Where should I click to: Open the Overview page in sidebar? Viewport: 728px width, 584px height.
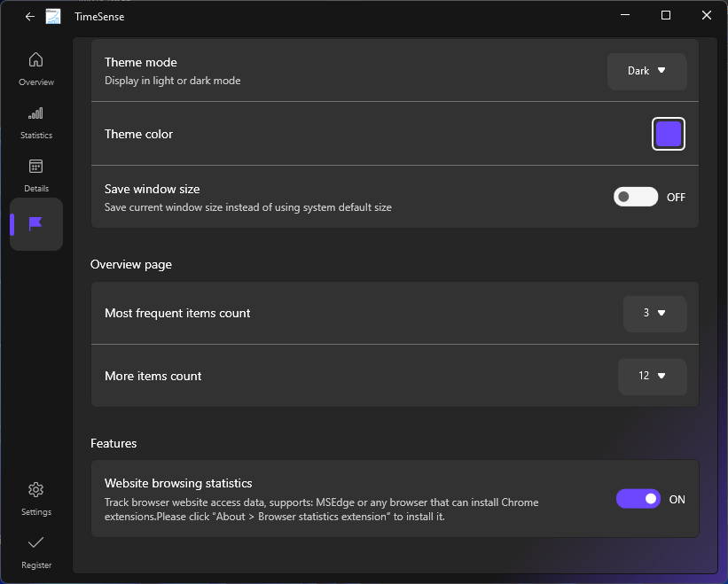click(x=36, y=68)
